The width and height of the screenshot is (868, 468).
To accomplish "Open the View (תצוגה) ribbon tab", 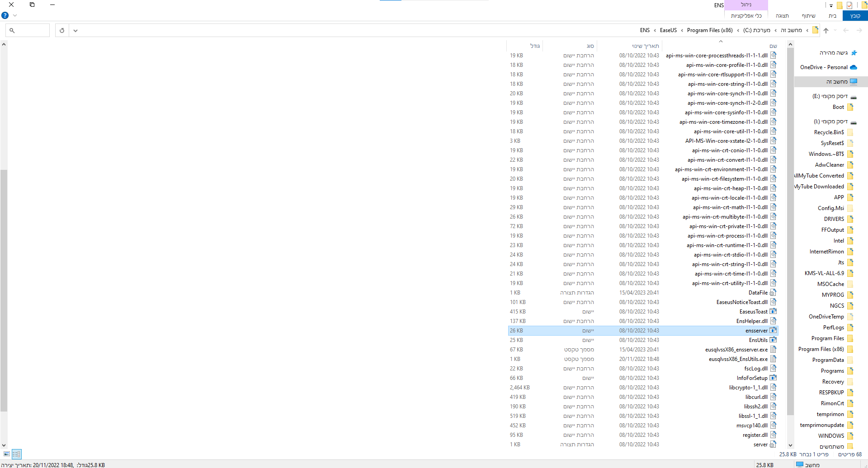I will [x=782, y=16].
